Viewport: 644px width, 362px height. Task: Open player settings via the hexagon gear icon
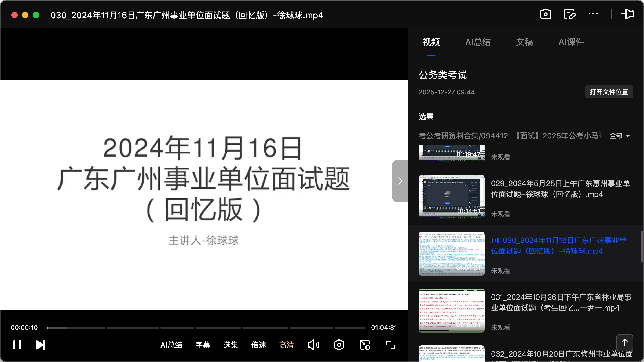click(339, 345)
